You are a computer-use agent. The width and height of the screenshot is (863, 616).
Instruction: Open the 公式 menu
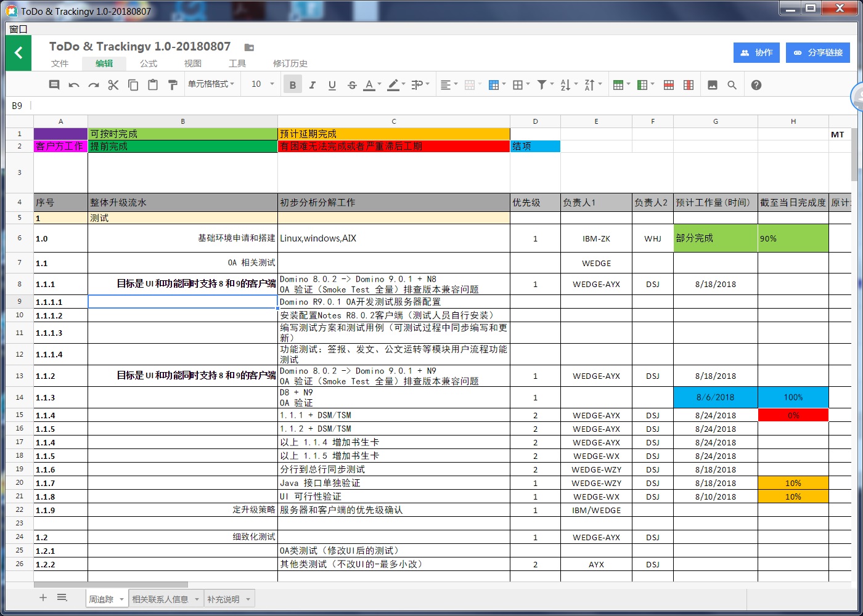(x=149, y=63)
